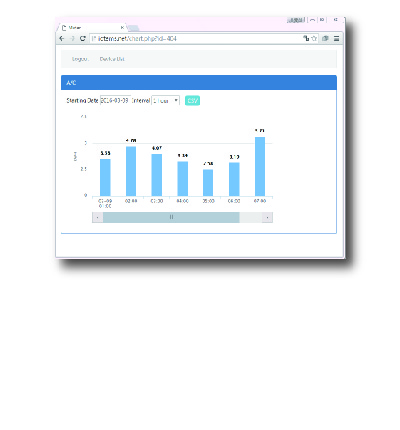Click the extension icon beside the menu button
The height and width of the screenshot is (430, 400).
tap(325, 39)
